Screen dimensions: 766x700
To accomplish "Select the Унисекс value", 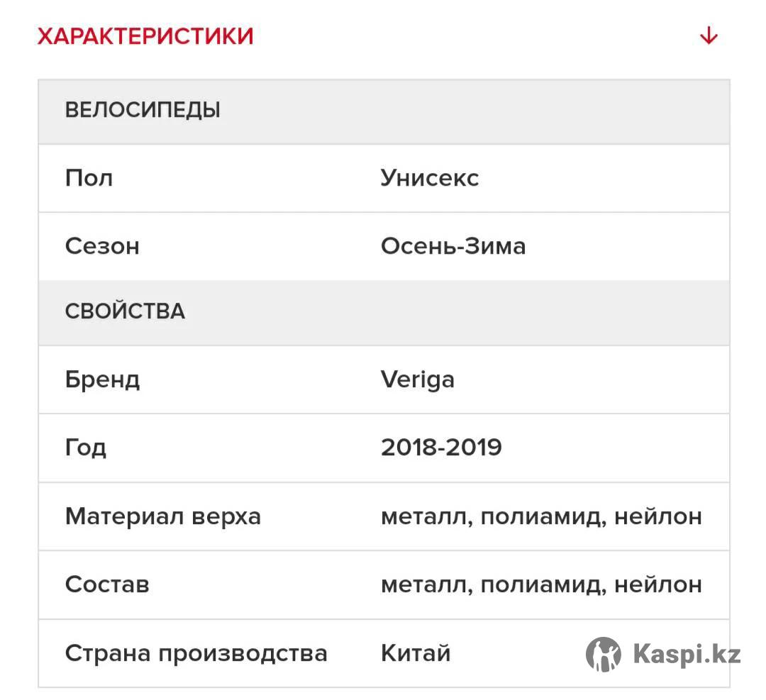I will [429, 178].
